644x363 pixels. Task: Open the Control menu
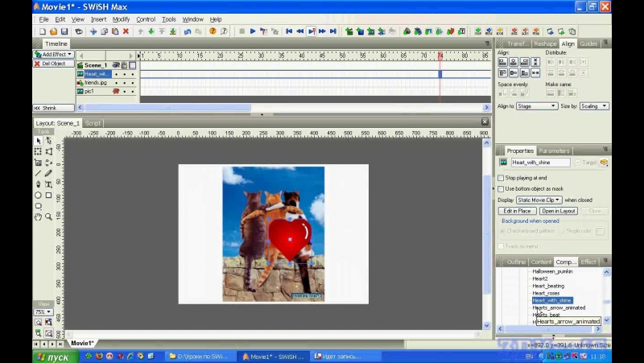(146, 19)
